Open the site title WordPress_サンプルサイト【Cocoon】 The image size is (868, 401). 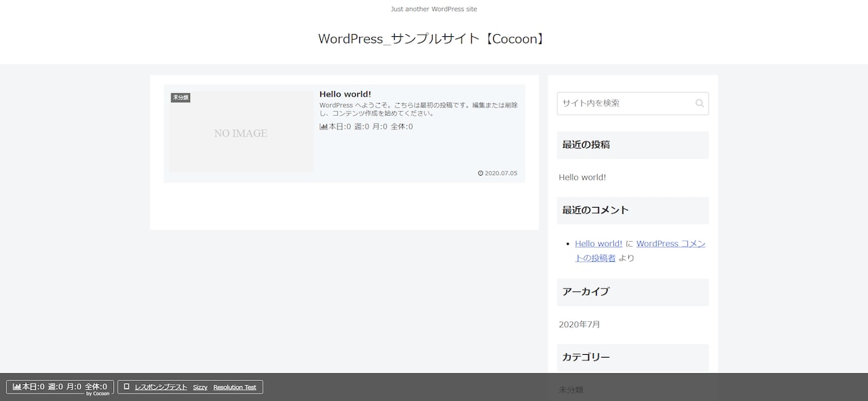(434, 38)
